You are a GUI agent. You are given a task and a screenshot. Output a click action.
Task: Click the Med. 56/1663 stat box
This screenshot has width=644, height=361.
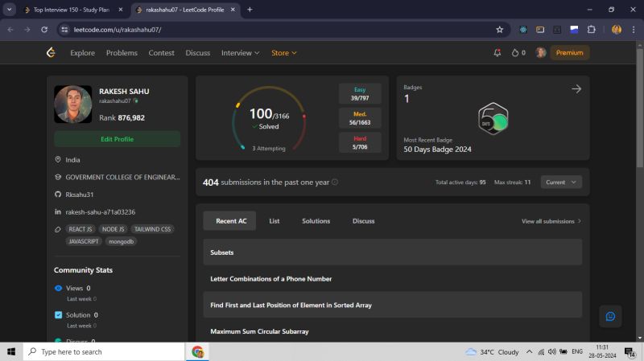click(x=360, y=118)
